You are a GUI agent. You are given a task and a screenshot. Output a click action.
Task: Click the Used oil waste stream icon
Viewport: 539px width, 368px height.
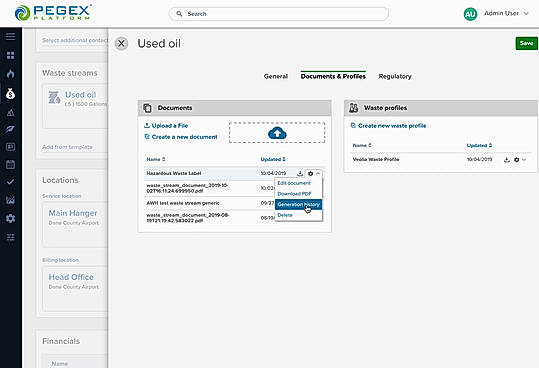pyautogui.click(x=54, y=98)
